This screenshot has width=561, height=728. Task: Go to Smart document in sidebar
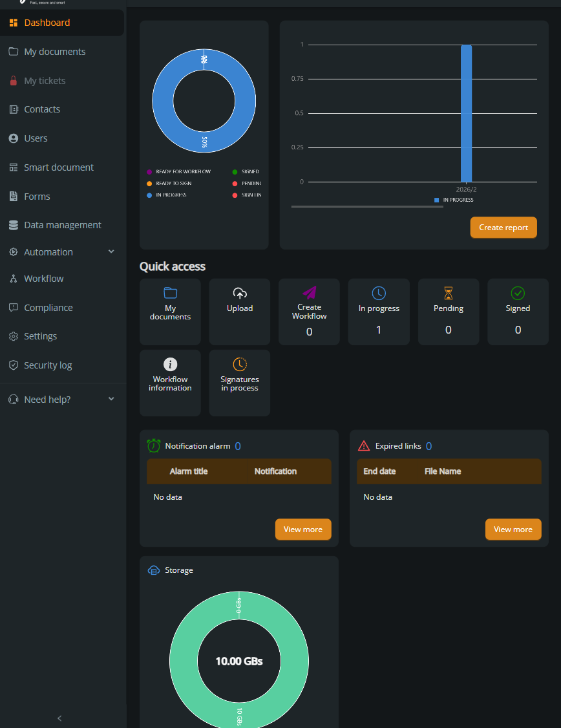click(x=59, y=167)
